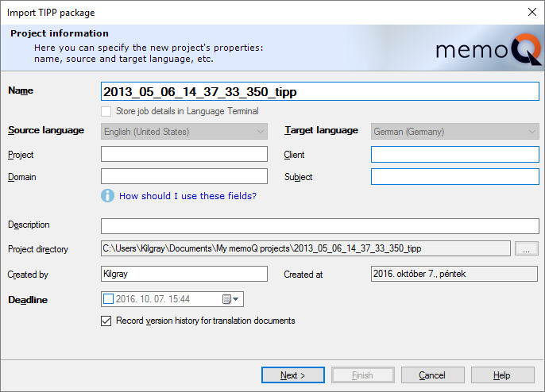Click the Description text field
Screen dimensions: 545x392
point(320,226)
